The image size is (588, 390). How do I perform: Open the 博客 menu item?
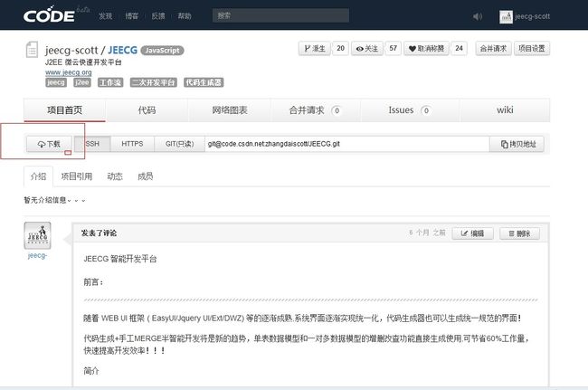click(132, 16)
